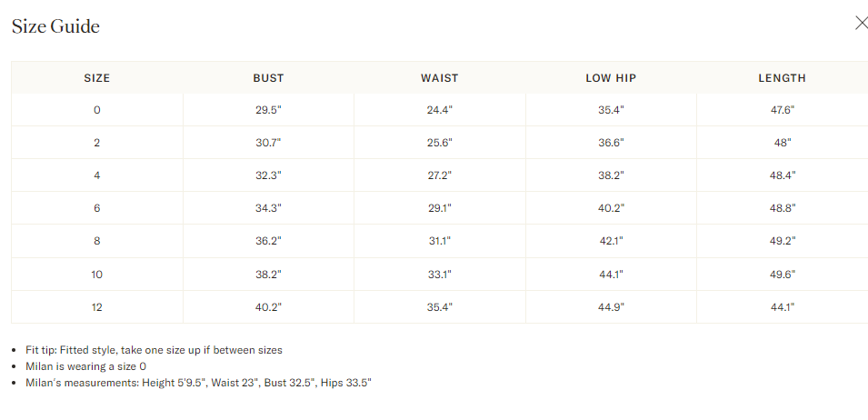Image resolution: width=868 pixels, height=420 pixels.
Task: Select the size 8 row label
Action: (97, 241)
